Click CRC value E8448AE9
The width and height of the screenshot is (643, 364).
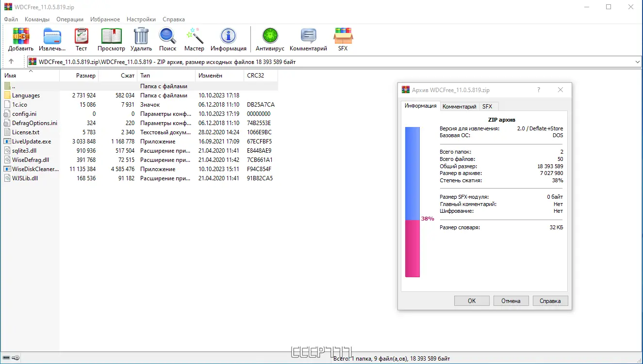(x=260, y=151)
